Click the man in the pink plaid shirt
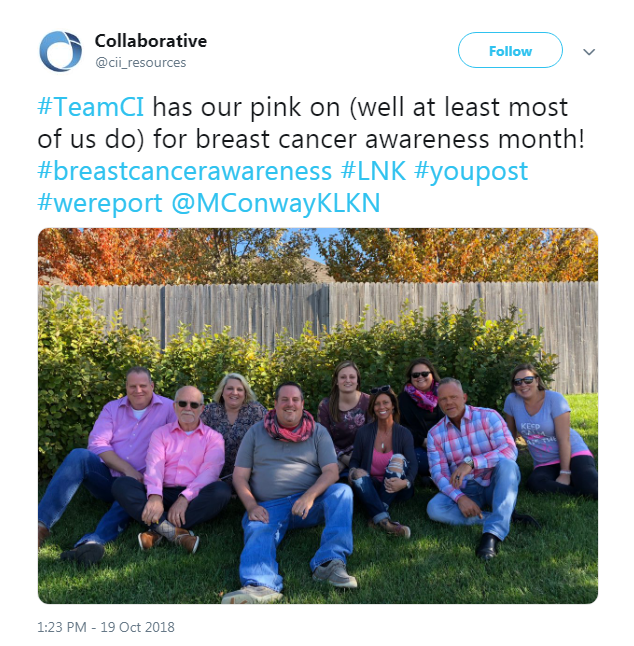 coord(471,461)
